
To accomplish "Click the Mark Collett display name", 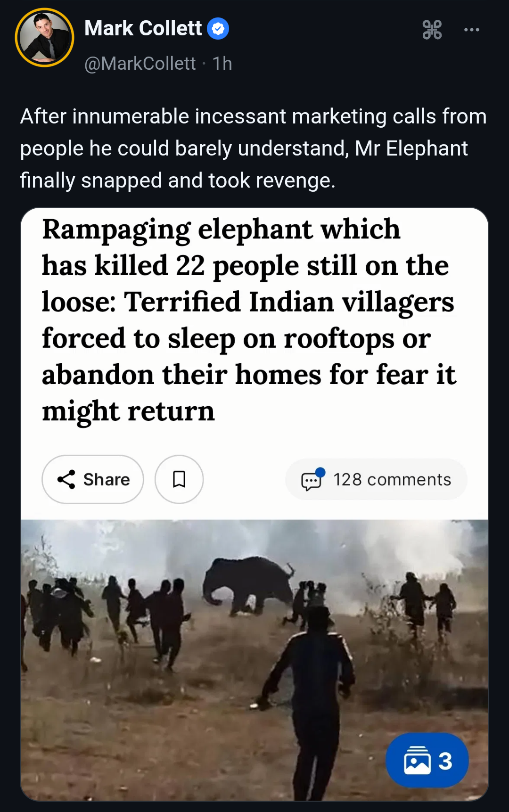I will pyautogui.click(x=143, y=28).
